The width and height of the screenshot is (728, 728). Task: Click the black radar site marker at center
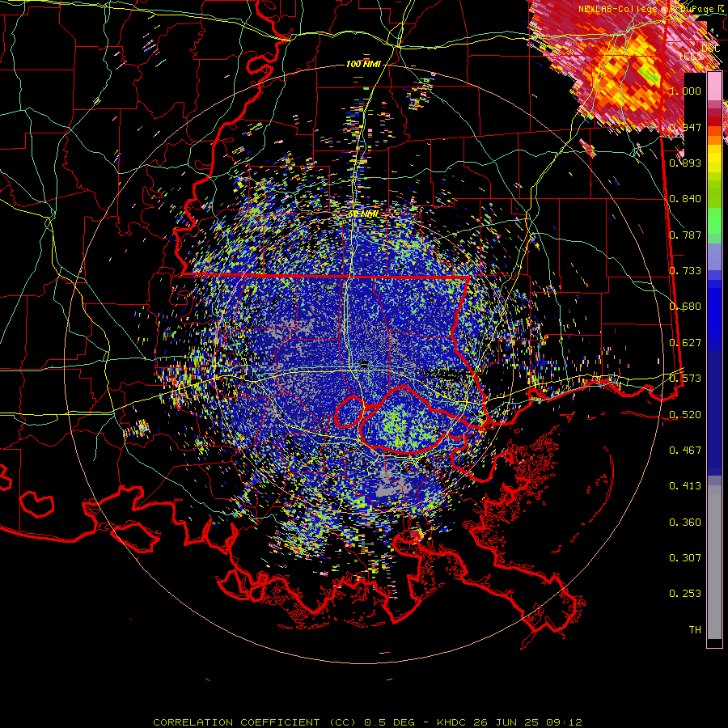[x=365, y=363]
